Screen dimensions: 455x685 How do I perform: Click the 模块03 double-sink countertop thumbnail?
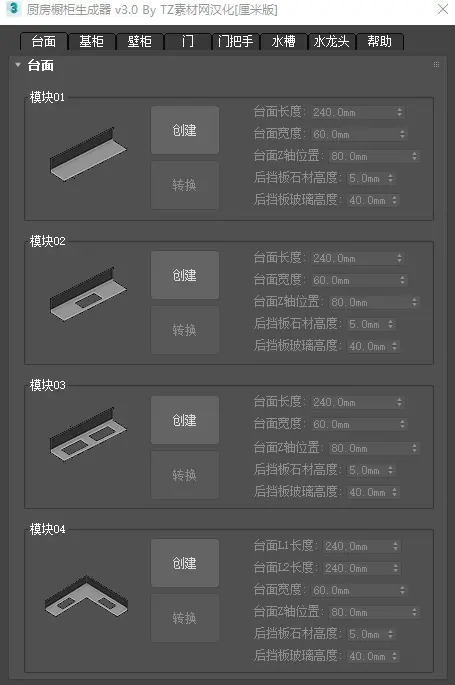click(x=88, y=434)
